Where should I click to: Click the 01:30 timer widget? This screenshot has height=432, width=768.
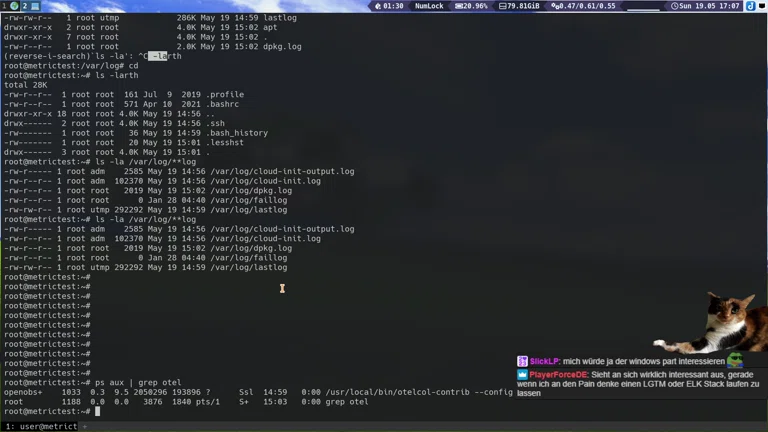pyautogui.click(x=389, y=6)
